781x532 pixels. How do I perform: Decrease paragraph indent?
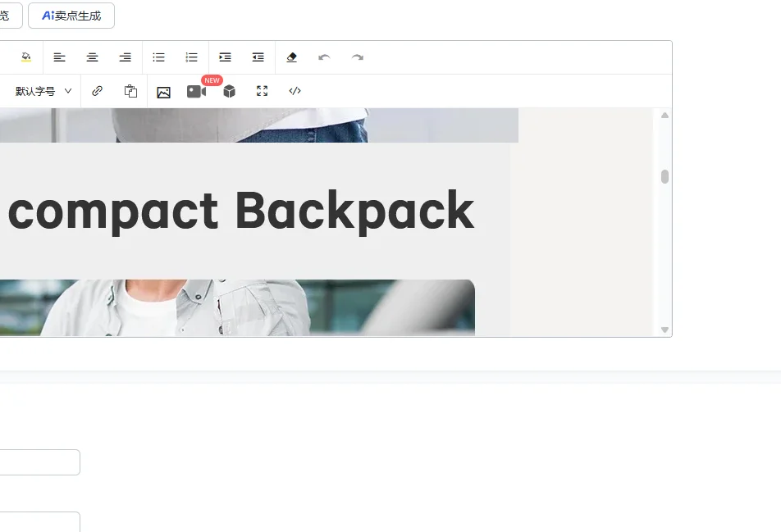(x=258, y=57)
